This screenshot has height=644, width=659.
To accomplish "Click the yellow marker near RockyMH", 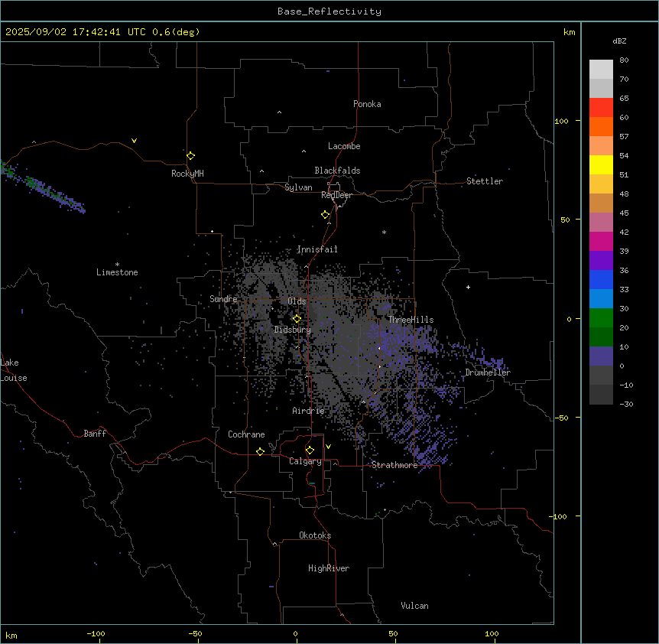I will point(190,156).
